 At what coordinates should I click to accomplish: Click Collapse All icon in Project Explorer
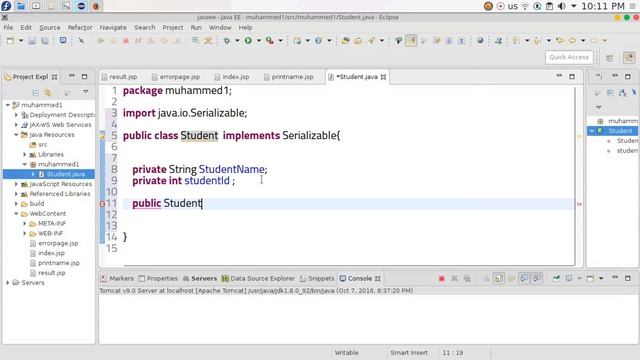[36, 93]
